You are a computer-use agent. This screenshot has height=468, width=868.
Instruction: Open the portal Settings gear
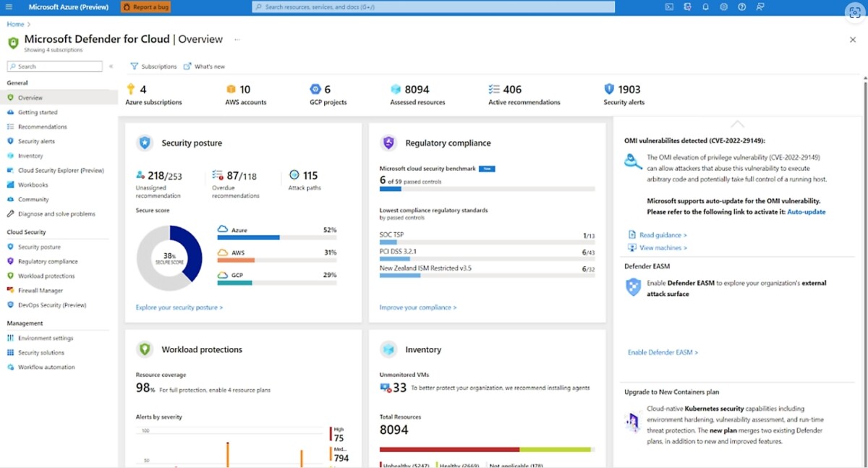[x=723, y=7]
